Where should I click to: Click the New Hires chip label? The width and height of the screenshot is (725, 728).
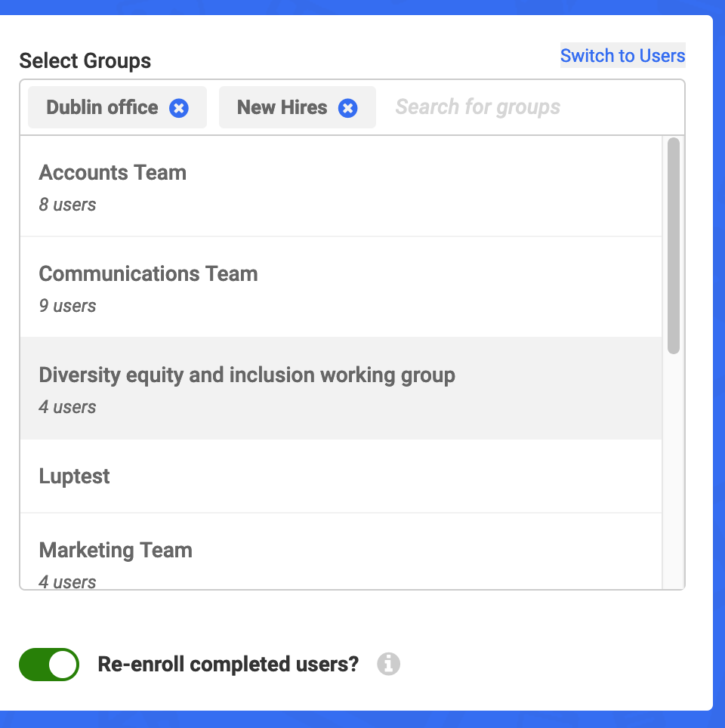click(282, 107)
